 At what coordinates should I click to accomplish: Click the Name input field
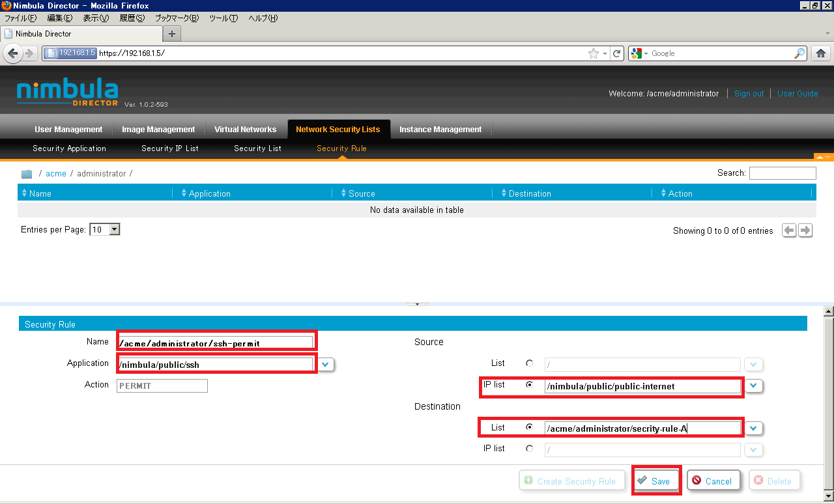[x=215, y=343]
